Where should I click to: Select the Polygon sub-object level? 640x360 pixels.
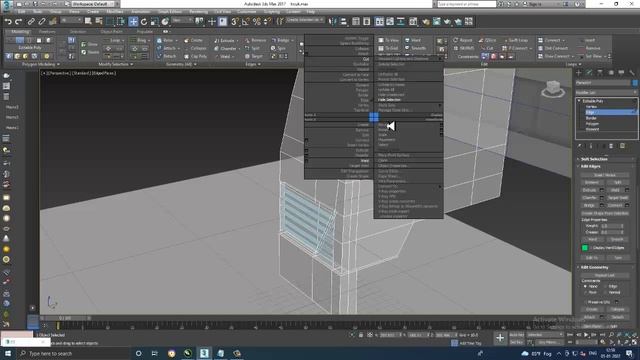point(592,124)
